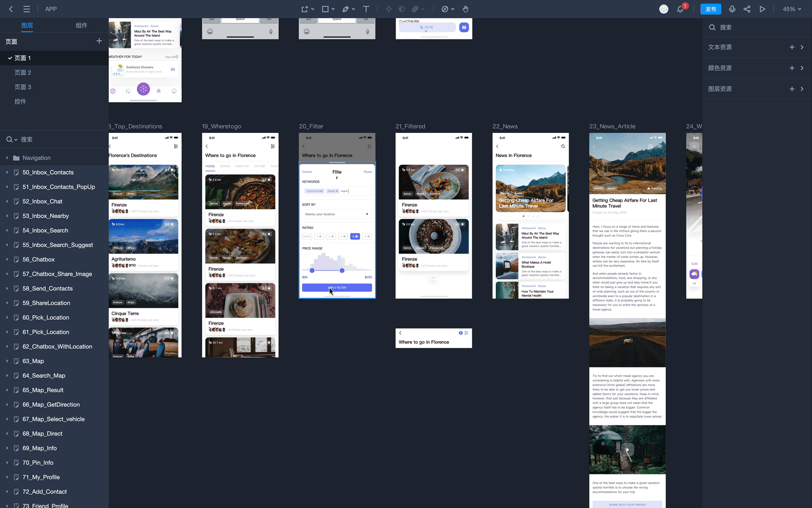
Task: Select the 1 star rating option
Action: 319,236
